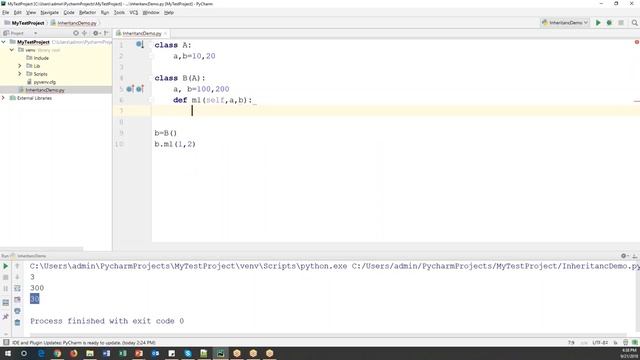Open the Window menu
This screenshot has width=640, height=360.
151,13
